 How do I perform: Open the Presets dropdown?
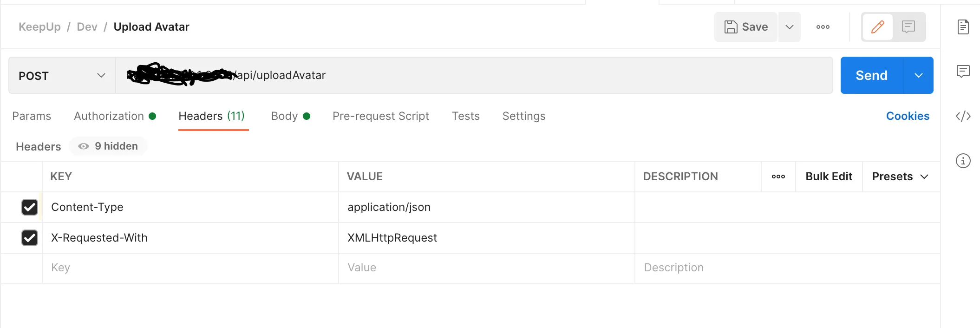coord(900,177)
